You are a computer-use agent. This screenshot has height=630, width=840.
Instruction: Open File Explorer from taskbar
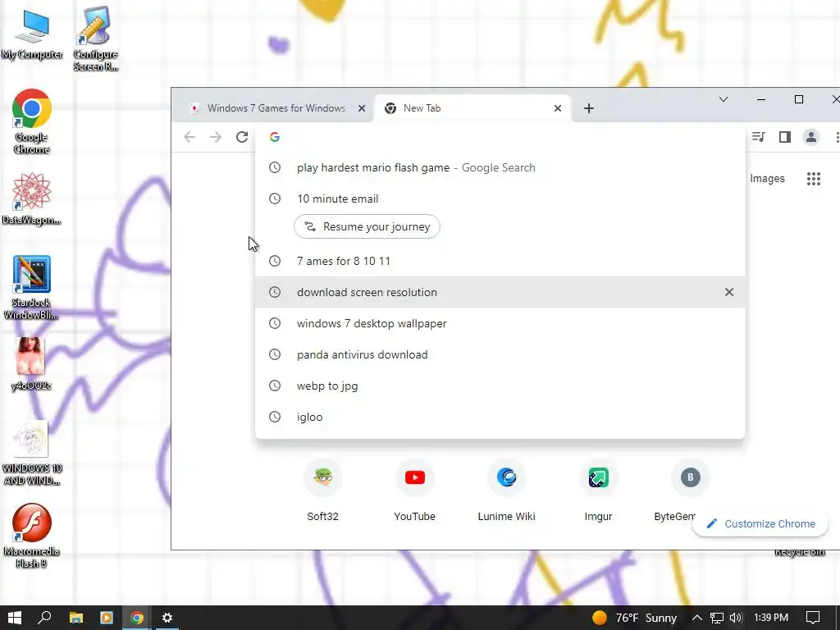click(76, 618)
